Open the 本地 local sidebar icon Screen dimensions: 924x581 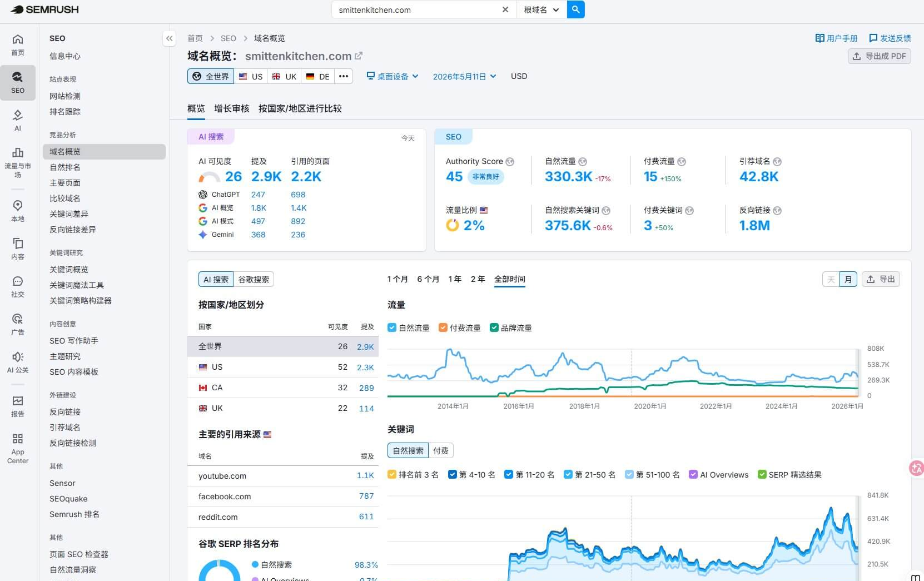(18, 211)
